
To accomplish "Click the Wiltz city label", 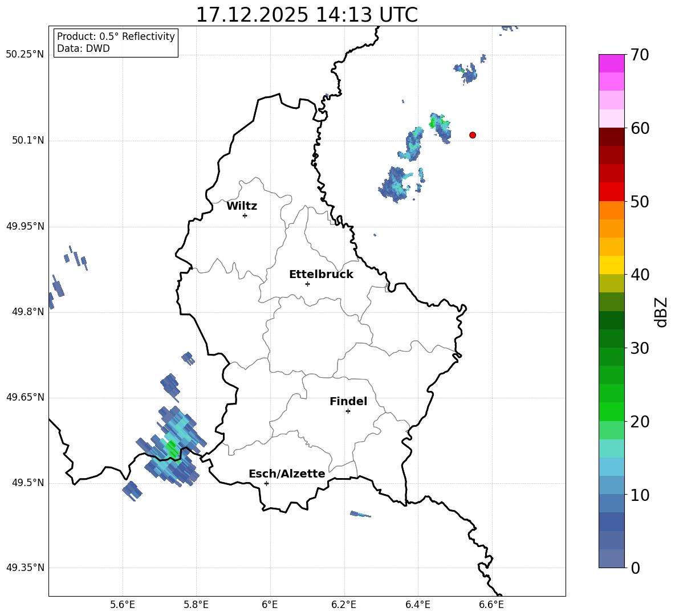I will (242, 206).
